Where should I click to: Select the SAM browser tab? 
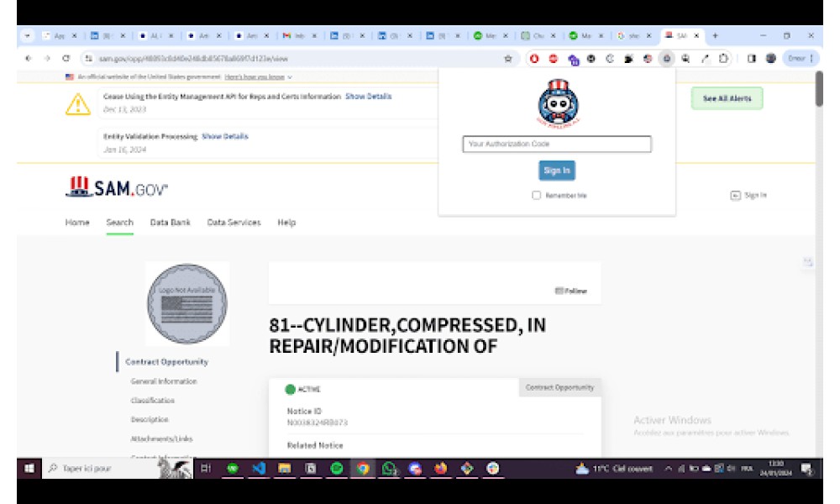pos(682,36)
